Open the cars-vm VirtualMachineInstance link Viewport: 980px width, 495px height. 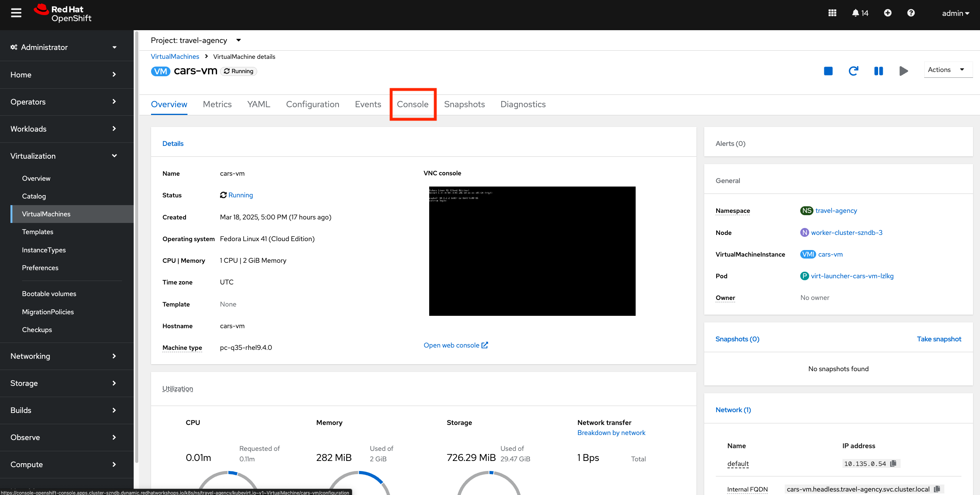coord(830,254)
